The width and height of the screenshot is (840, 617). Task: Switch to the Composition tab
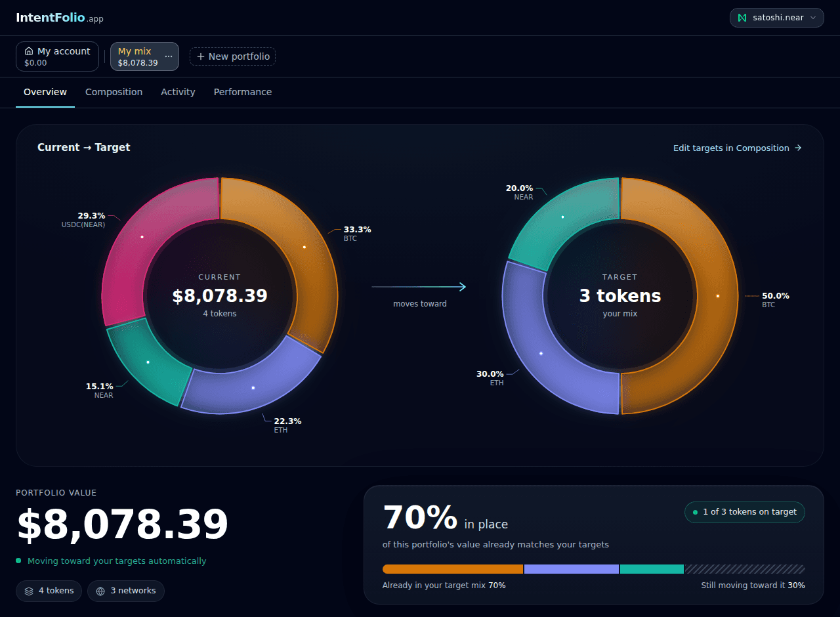pyautogui.click(x=114, y=92)
